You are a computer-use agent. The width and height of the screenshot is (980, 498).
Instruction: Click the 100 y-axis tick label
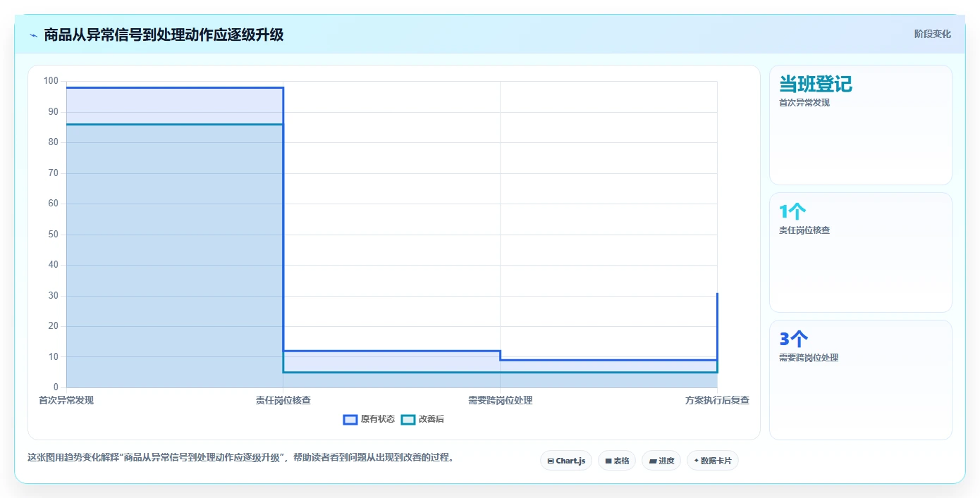(51, 81)
